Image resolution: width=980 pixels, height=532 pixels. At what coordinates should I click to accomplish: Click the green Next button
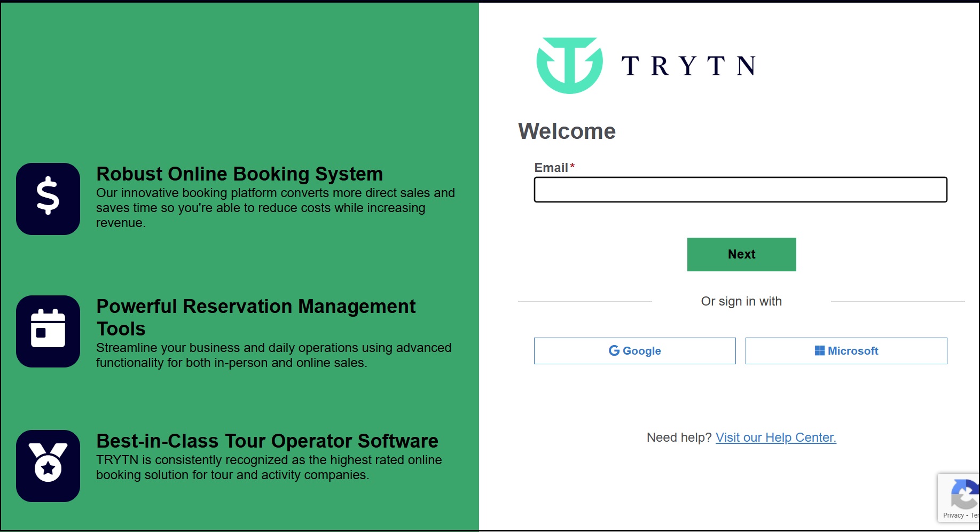pyautogui.click(x=741, y=254)
